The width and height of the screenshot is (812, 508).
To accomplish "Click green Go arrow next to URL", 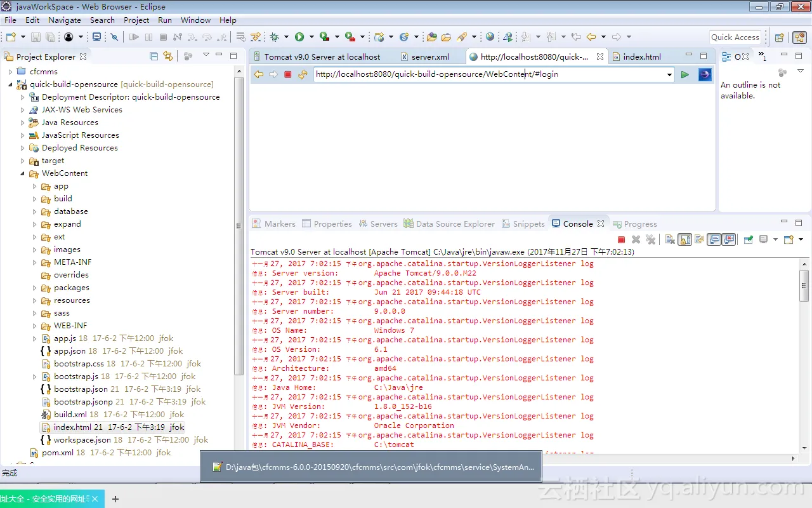I will click(x=684, y=74).
